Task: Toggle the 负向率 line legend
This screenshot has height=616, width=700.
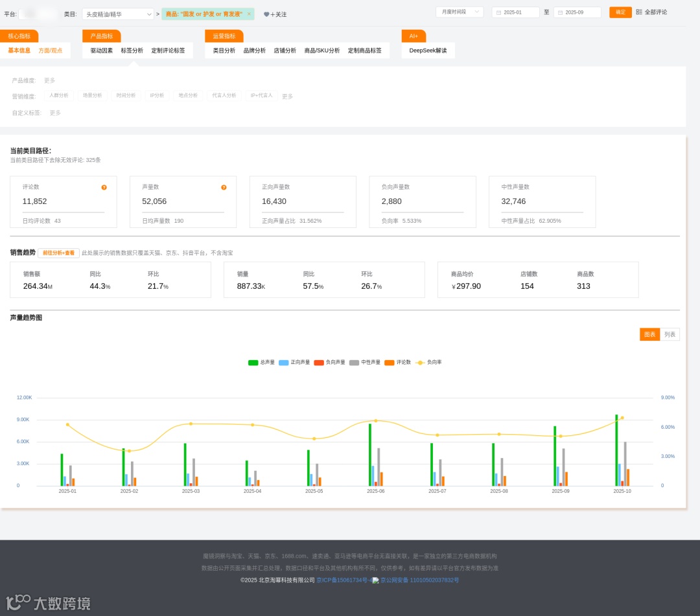Action: [x=428, y=362]
